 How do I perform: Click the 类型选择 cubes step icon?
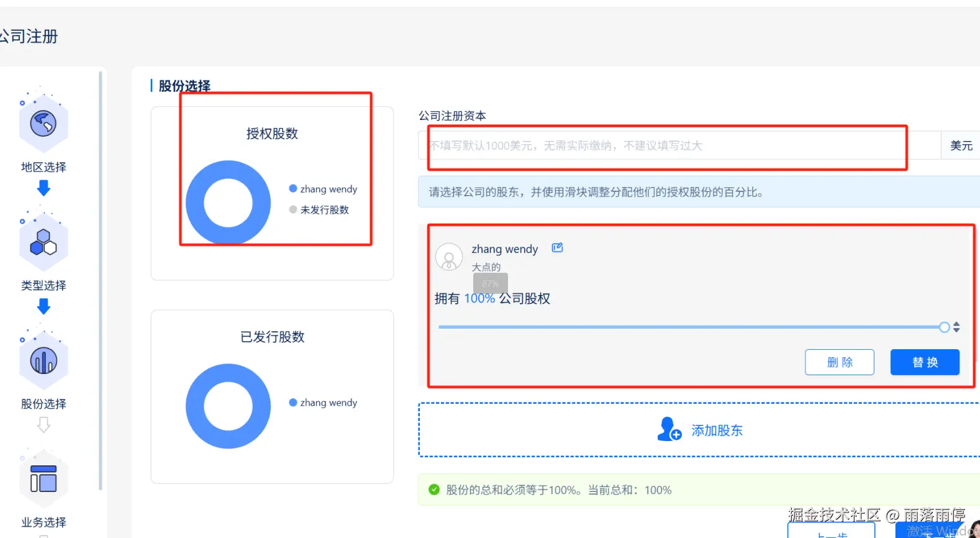[43, 242]
